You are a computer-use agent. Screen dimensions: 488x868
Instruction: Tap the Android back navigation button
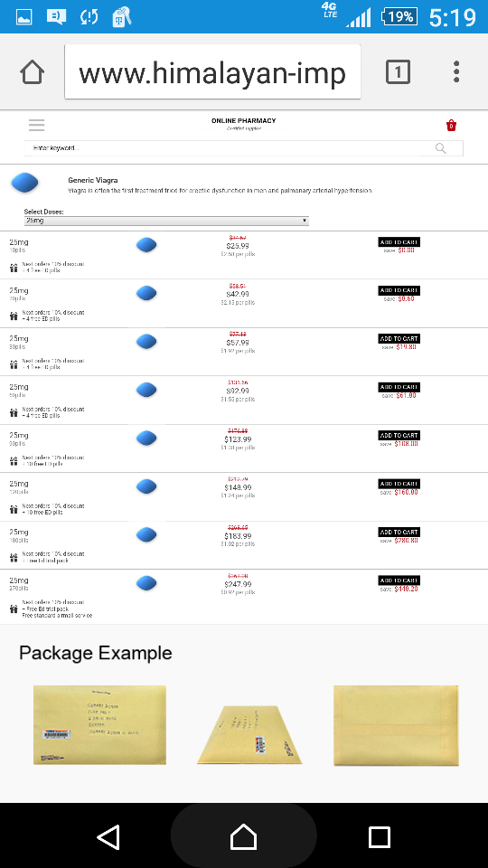(108, 836)
